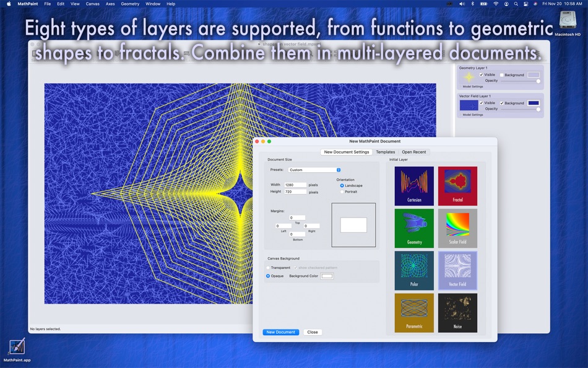Select Landscape orientation
Viewport: 588px width, 368px height.
(x=342, y=185)
